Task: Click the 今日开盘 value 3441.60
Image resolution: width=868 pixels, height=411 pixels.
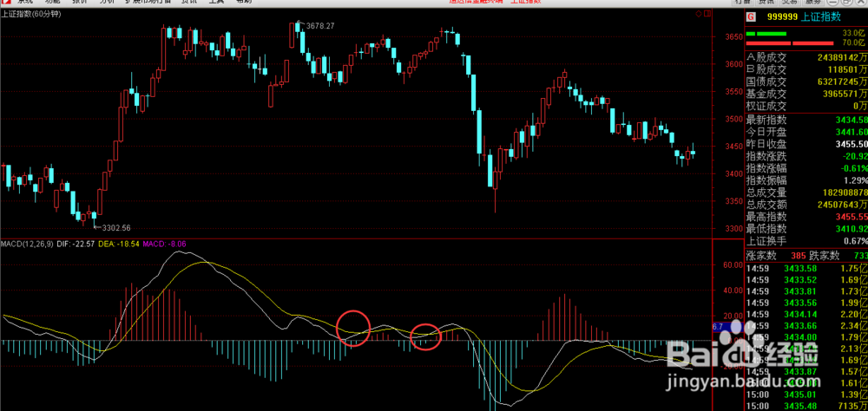Action: tap(853, 132)
